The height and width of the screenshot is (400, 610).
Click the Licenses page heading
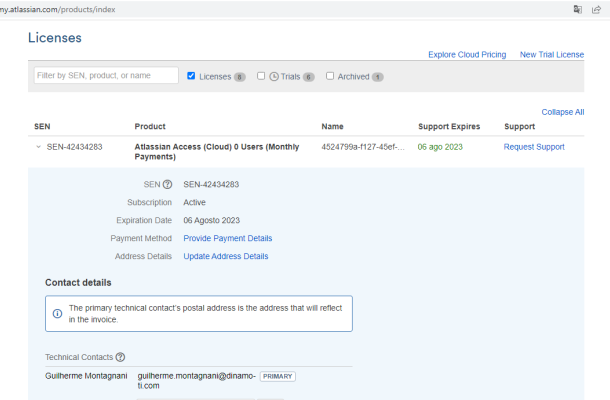[55, 38]
